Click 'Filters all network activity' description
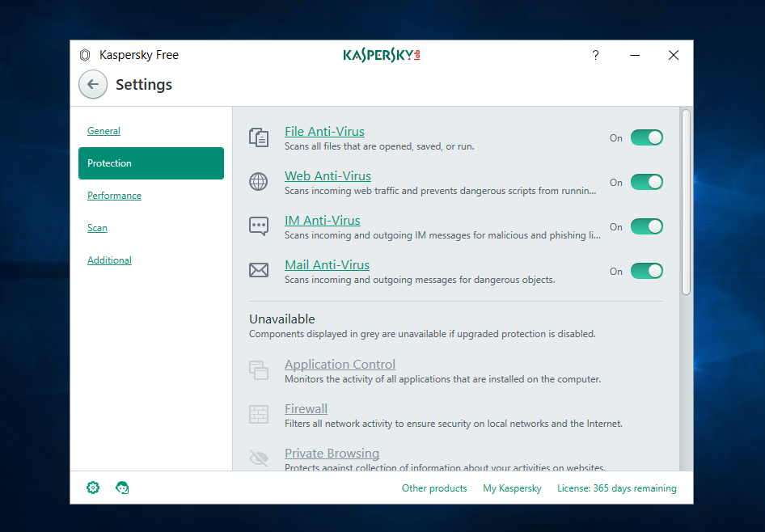Viewport: 765px width, 532px height. point(453,424)
